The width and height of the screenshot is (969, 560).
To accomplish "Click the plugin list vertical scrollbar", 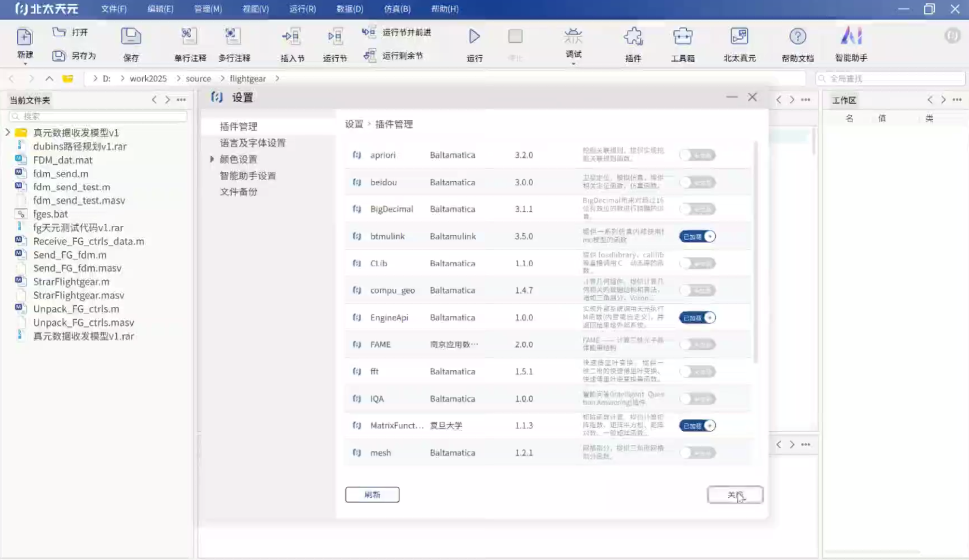I will pos(755,251).
